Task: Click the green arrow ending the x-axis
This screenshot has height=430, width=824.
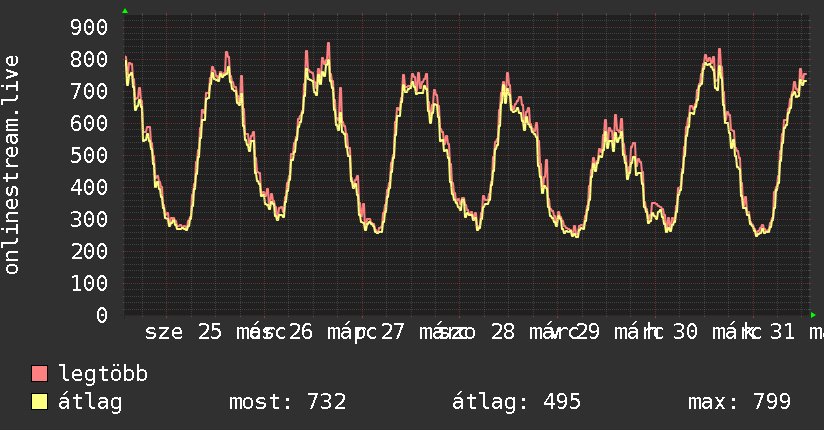Action: pyautogui.click(x=813, y=315)
